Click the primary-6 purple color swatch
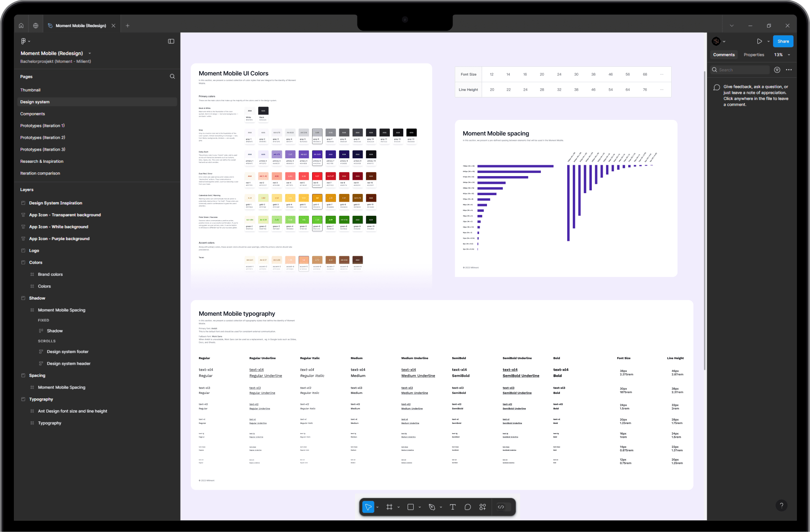This screenshot has width=810, height=532. click(317, 154)
